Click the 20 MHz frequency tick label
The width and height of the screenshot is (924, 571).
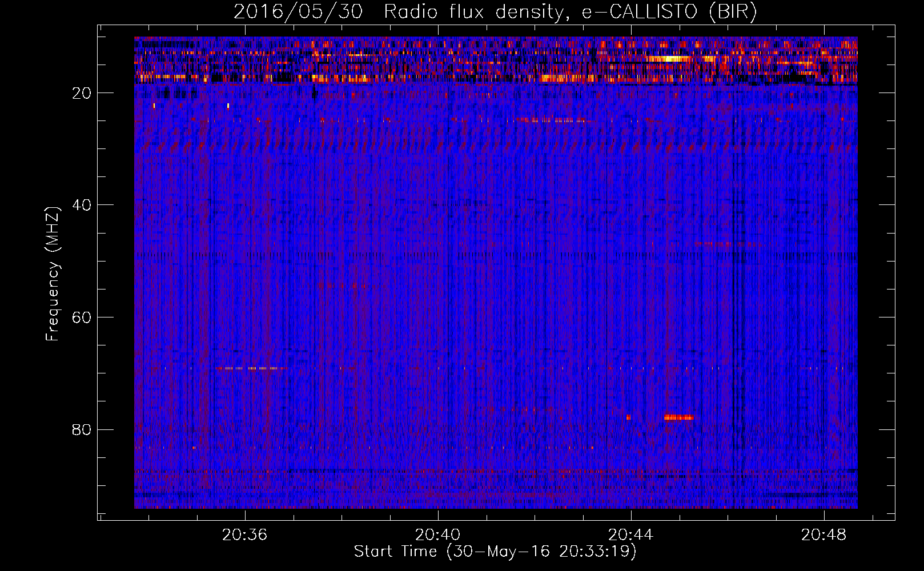(82, 93)
